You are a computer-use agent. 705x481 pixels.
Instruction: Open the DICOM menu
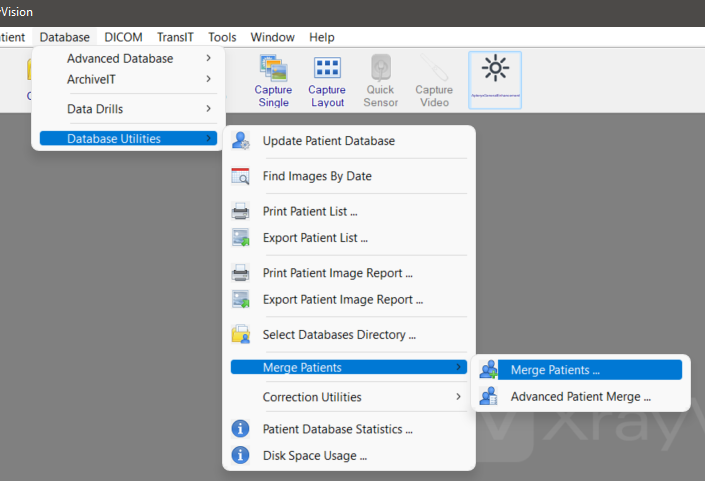pyautogui.click(x=123, y=37)
